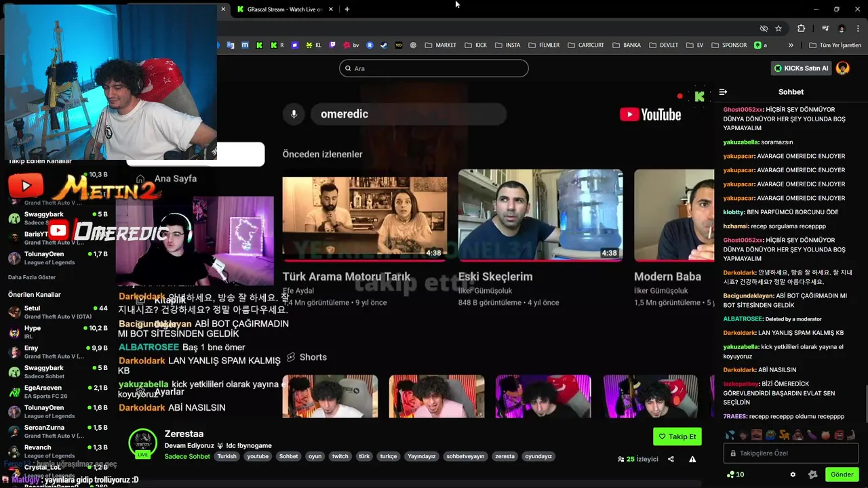Viewport: 868px width, 488px height.
Task: Open INSTA bookmarks folder
Action: (507, 45)
